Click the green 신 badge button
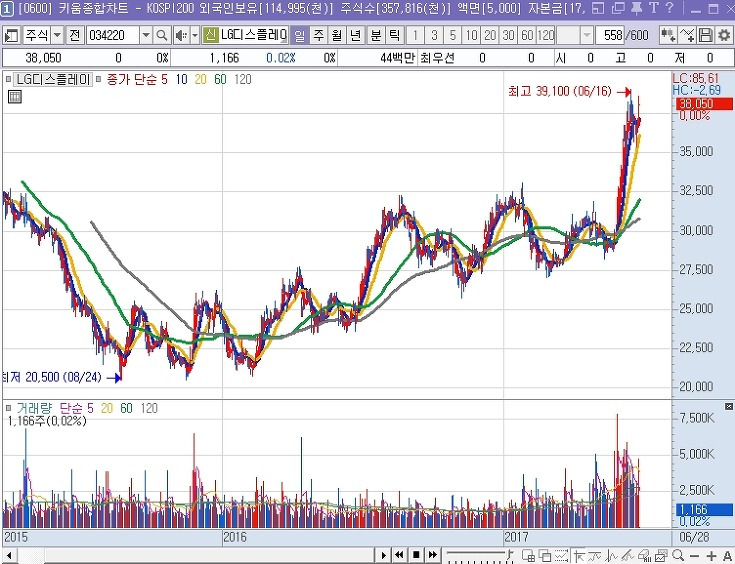Image resolution: width=735 pixels, height=564 pixels. point(210,35)
